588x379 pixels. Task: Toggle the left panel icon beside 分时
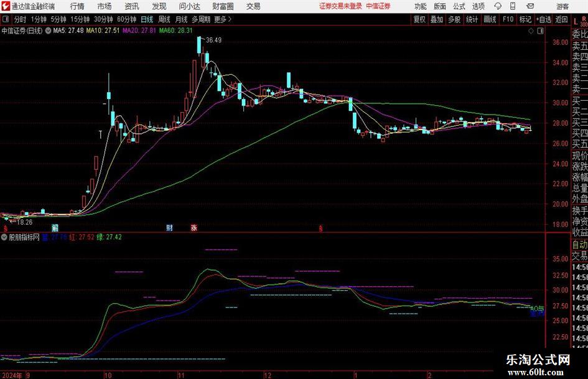coord(5,19)
